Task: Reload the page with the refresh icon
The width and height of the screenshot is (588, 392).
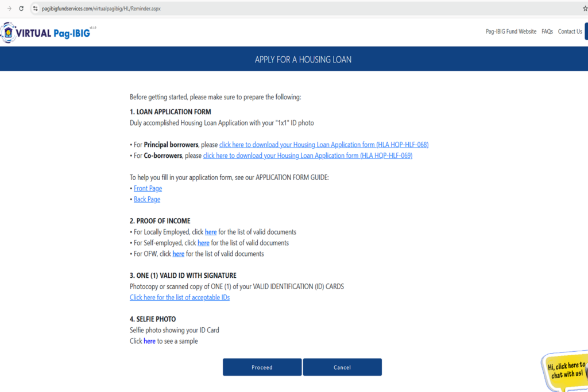Action: 21,9
